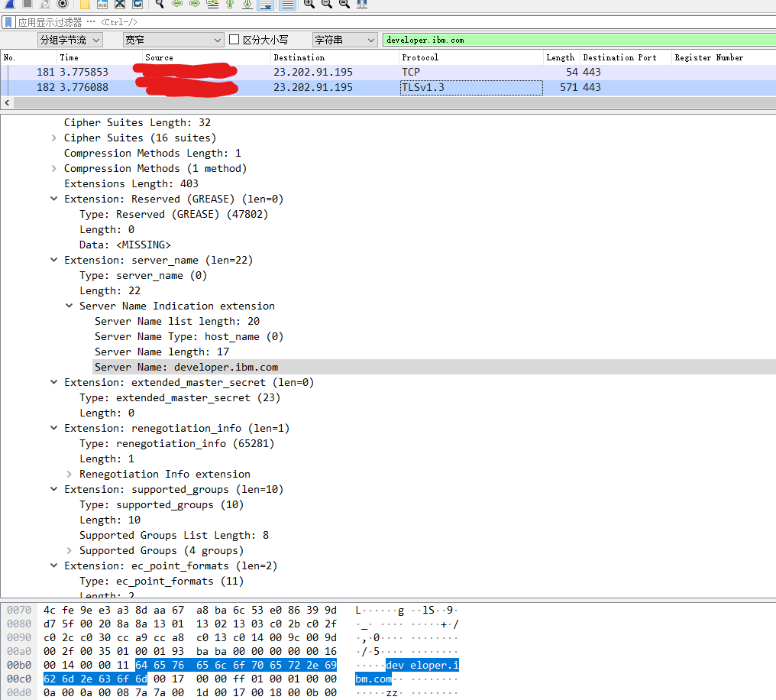Viewport: 776px width, 700px height.
Task: Restart the current capture
Action: [44, 4]
